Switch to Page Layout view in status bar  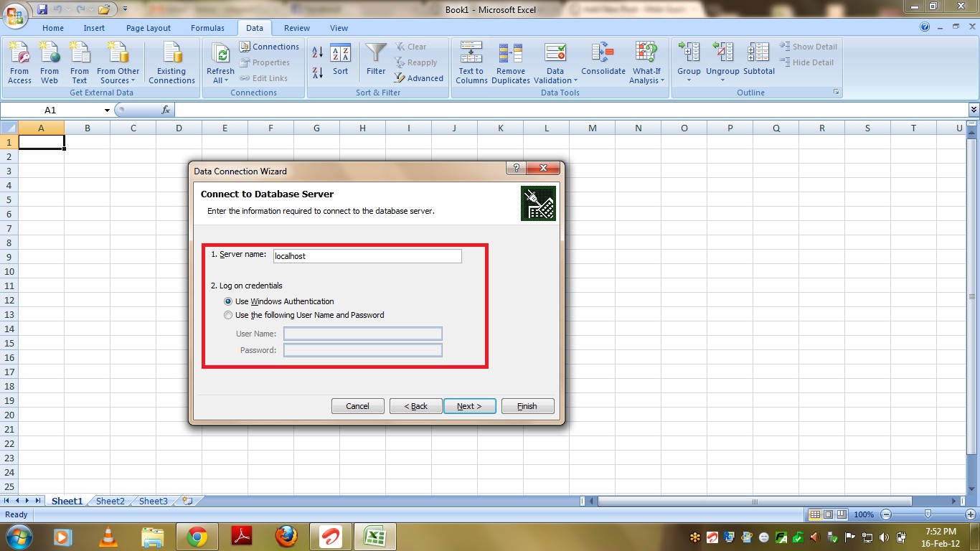click(829, 514)
